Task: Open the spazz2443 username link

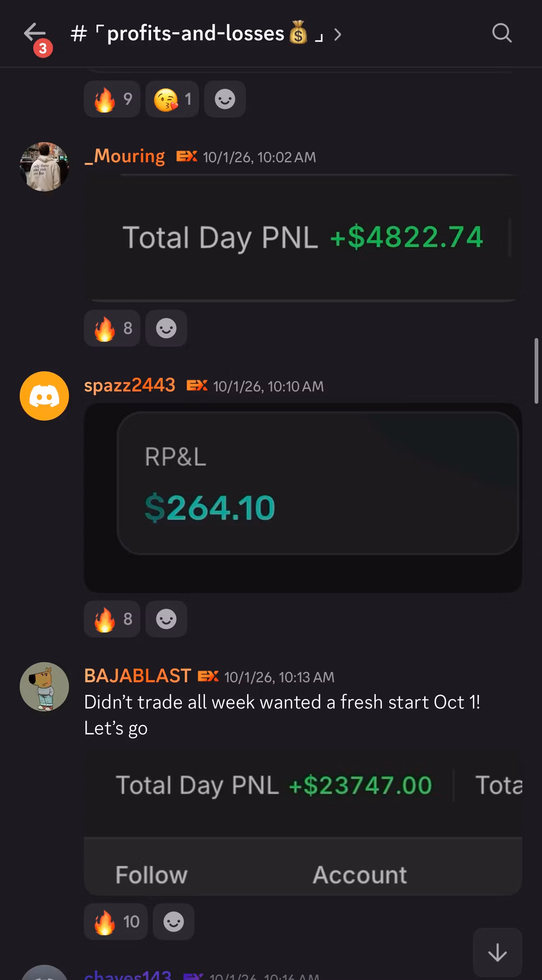Action: [x=130, y=385]
